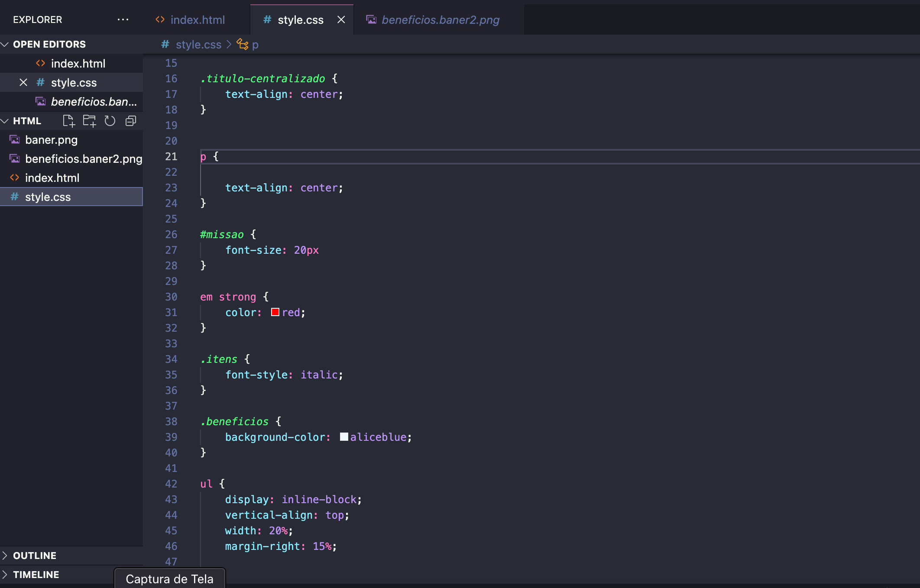Collapse all folders in the HTML explorer

click(131, 121)
